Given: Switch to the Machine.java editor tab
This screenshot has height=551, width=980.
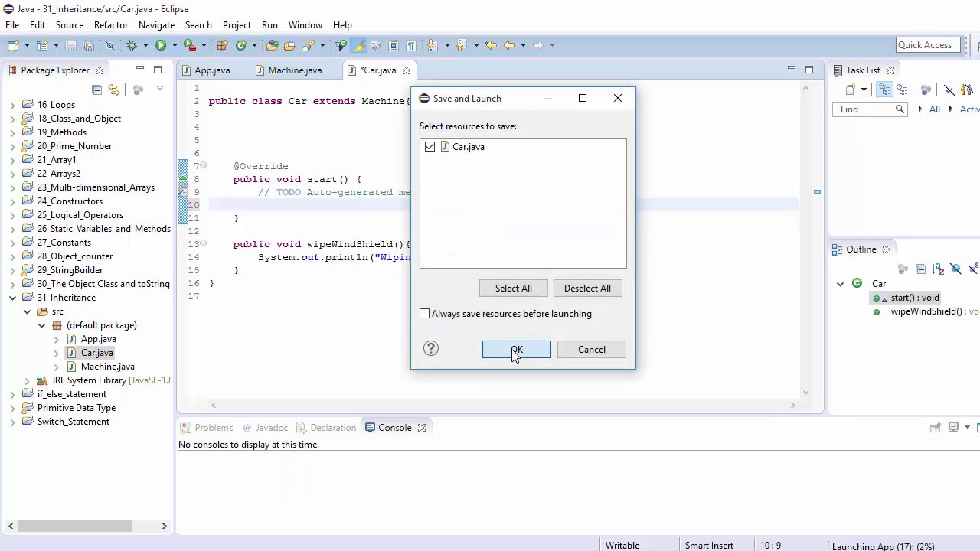Looking at the screenshot, I should click(x=295, y=70).
